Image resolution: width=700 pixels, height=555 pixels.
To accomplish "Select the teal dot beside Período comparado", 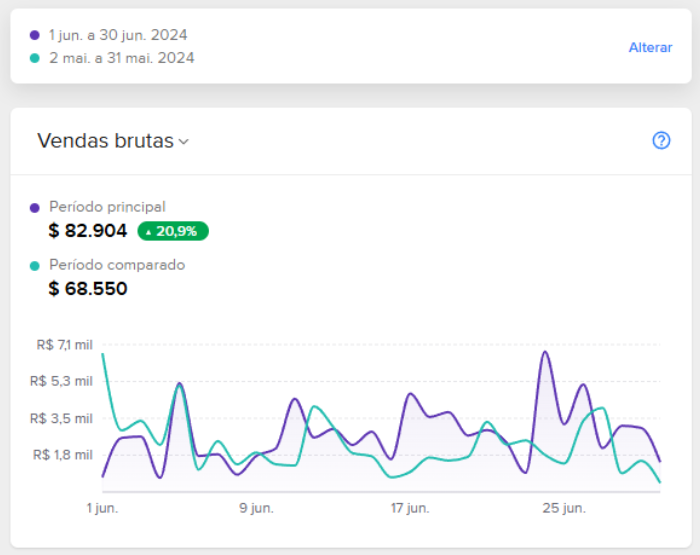I will point(34,266).
